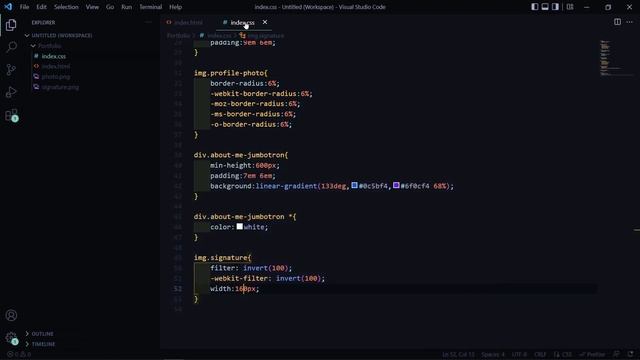Open the Explorer view in activity bar
This screenshot has width=640, height=360.
coord(11,25)
